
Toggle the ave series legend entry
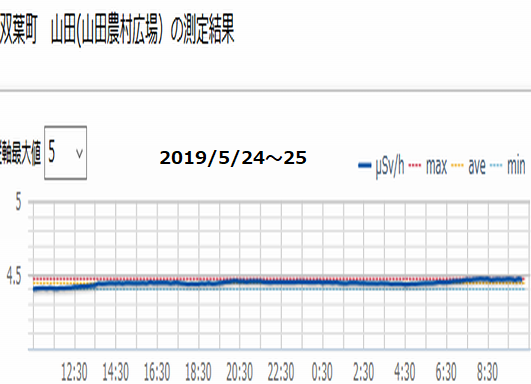pos(469,166)
